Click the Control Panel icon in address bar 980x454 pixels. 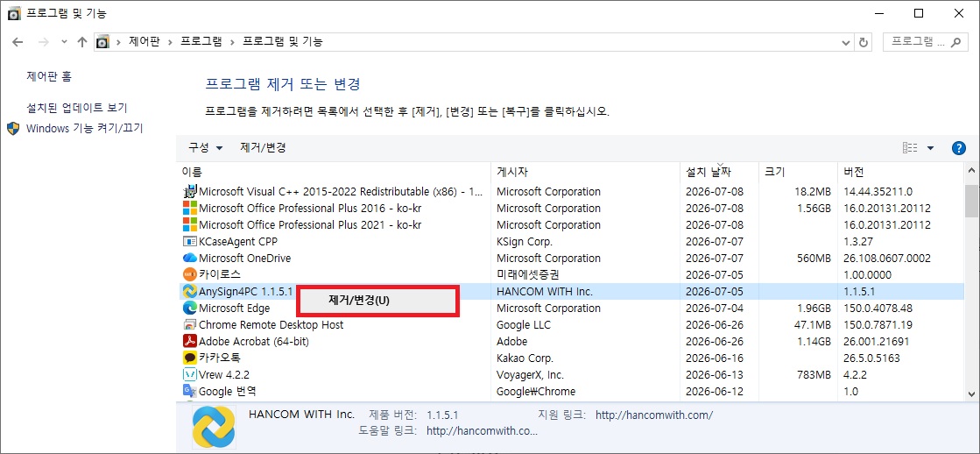tap(102, 42)
